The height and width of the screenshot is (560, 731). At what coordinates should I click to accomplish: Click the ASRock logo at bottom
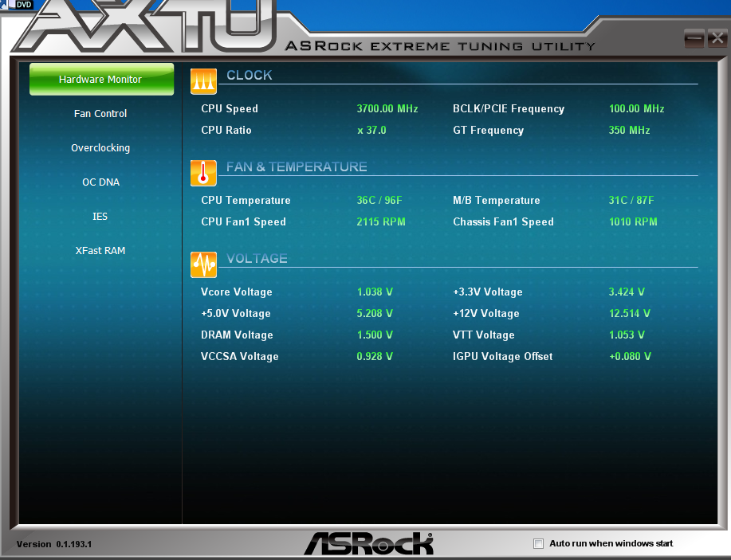[x=368, y=543]
